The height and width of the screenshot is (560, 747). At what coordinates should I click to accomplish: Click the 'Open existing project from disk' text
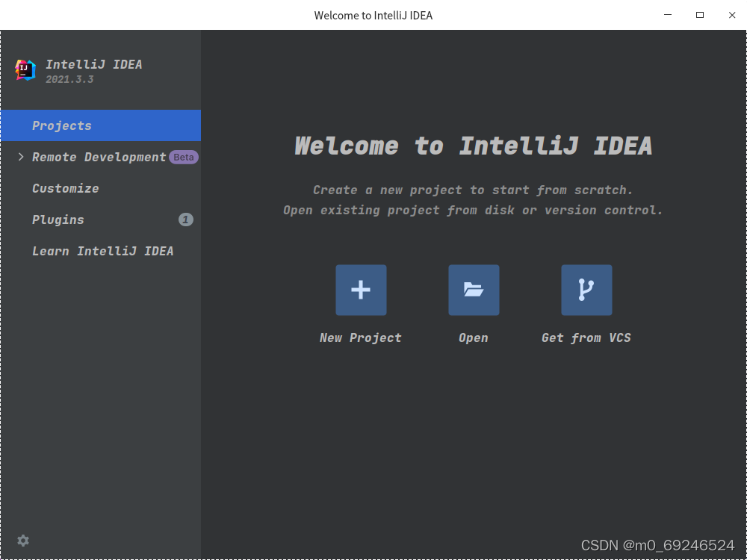(x=473, y=210)
